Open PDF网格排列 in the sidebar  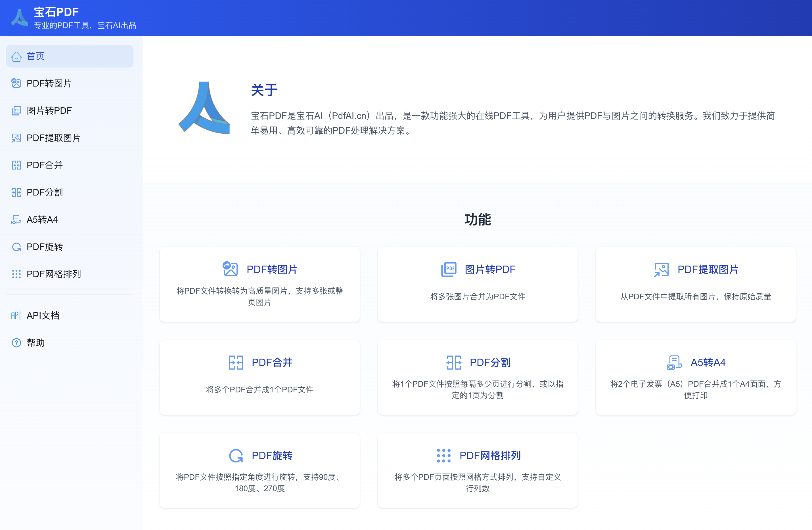click(x=54, y=274)
